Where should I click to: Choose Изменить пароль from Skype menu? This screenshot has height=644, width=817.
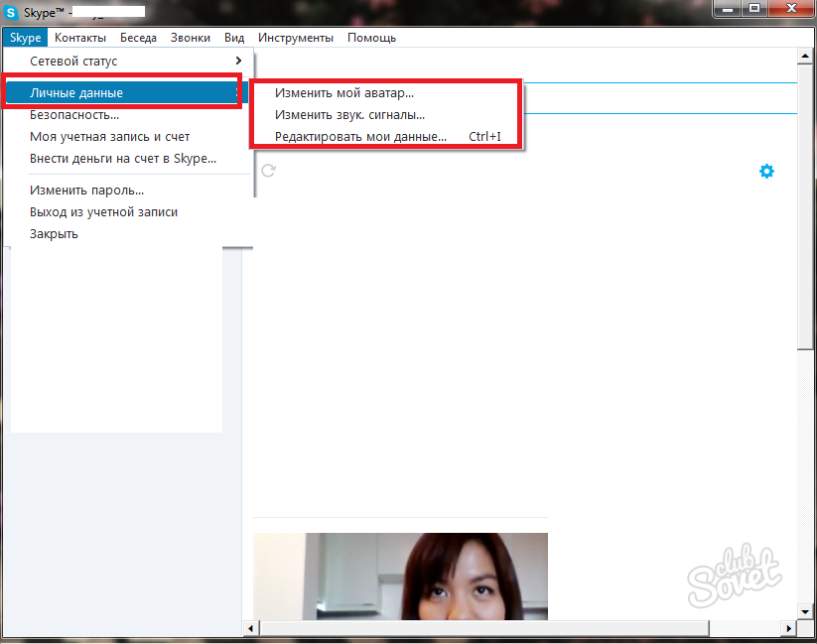click(86, 190)
